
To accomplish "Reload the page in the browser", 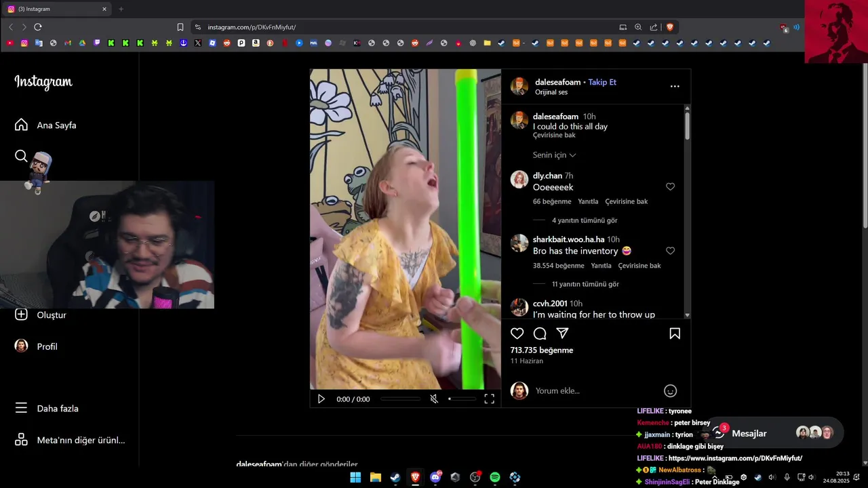I will coord(38,27).
